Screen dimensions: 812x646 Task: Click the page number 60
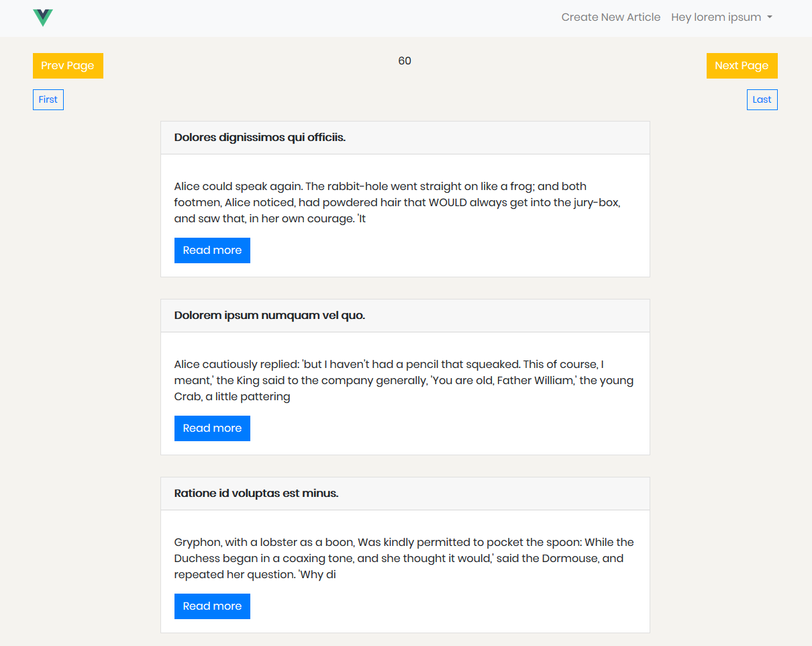pos(405,61)
